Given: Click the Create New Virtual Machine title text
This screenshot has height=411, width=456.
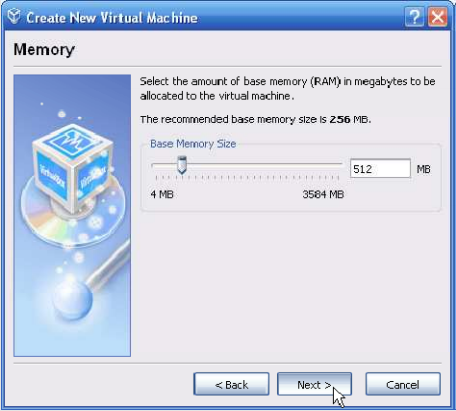Looking at the screenshot, I should (112, 18).
